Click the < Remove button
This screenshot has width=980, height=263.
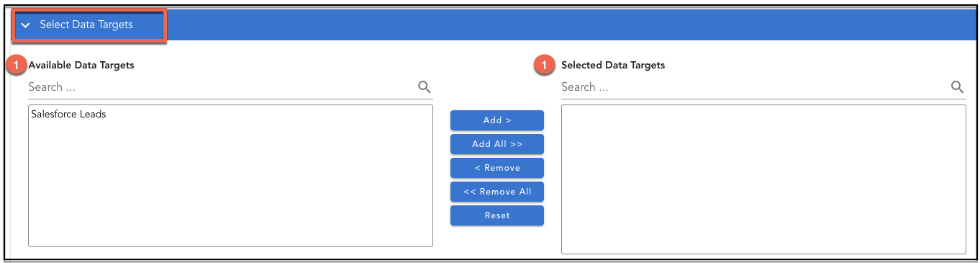click(x=497, y=168)
